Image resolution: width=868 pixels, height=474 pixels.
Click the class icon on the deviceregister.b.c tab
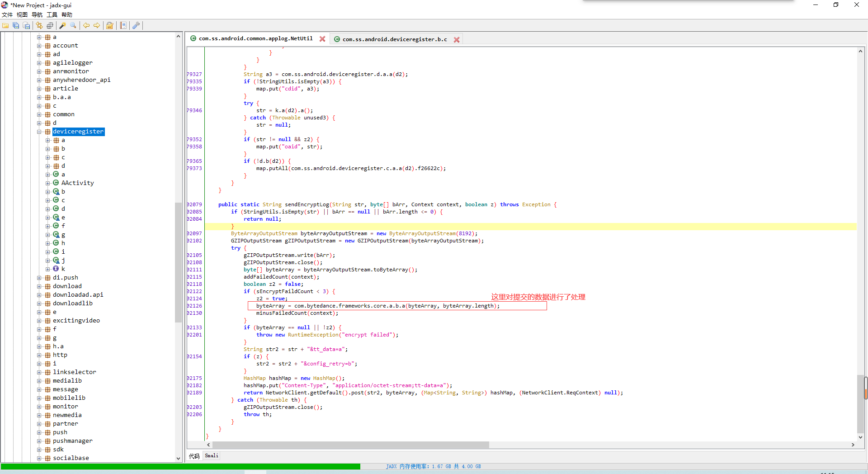(337, 39)
